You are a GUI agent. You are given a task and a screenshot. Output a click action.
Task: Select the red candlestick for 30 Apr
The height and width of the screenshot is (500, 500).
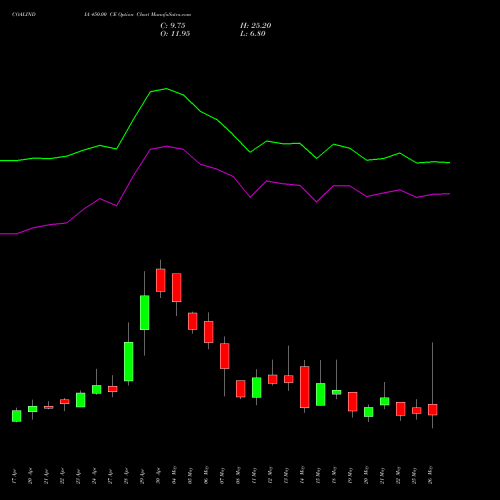pos(161,280)
